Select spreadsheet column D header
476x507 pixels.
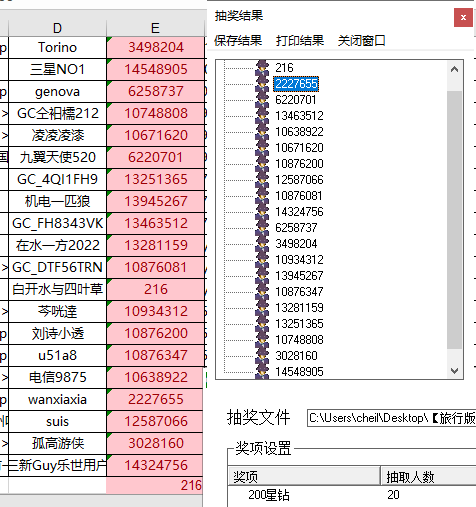point(57,28)
